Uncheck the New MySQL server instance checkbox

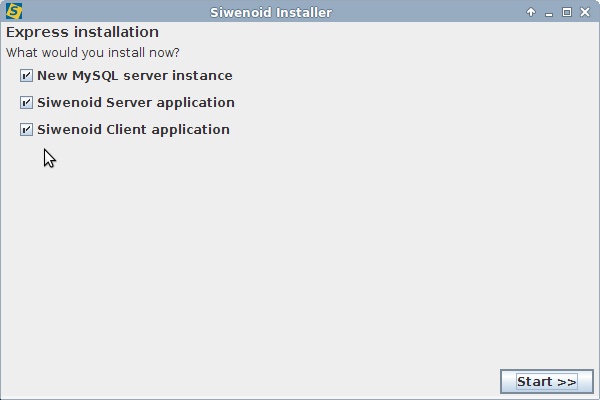tap(26, 76)
